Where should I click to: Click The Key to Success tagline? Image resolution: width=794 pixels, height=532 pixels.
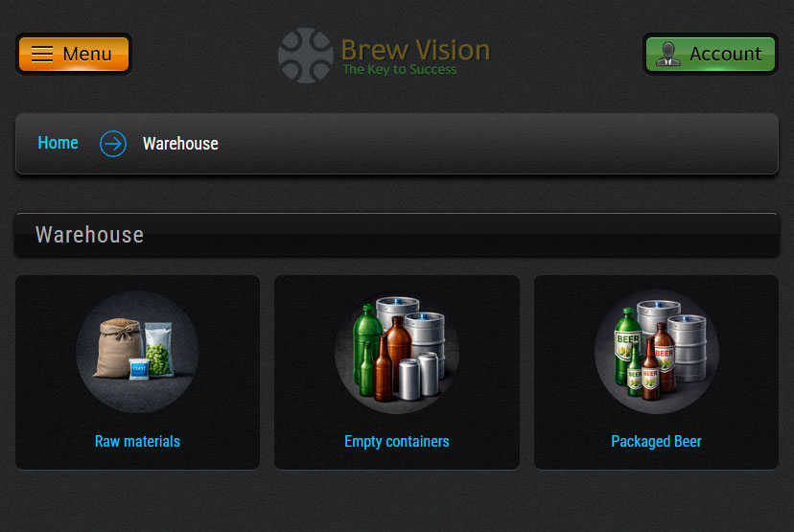click(x=400, y=69)
